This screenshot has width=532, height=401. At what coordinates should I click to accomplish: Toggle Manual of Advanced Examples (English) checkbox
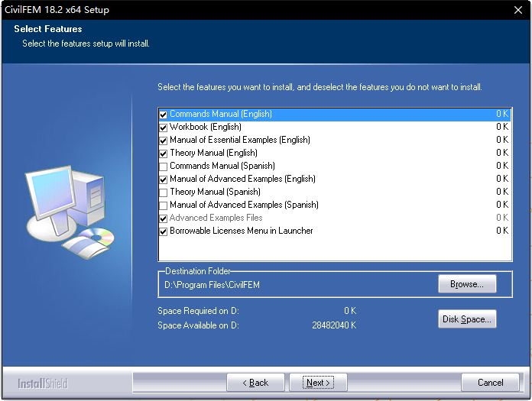[164, 179]
